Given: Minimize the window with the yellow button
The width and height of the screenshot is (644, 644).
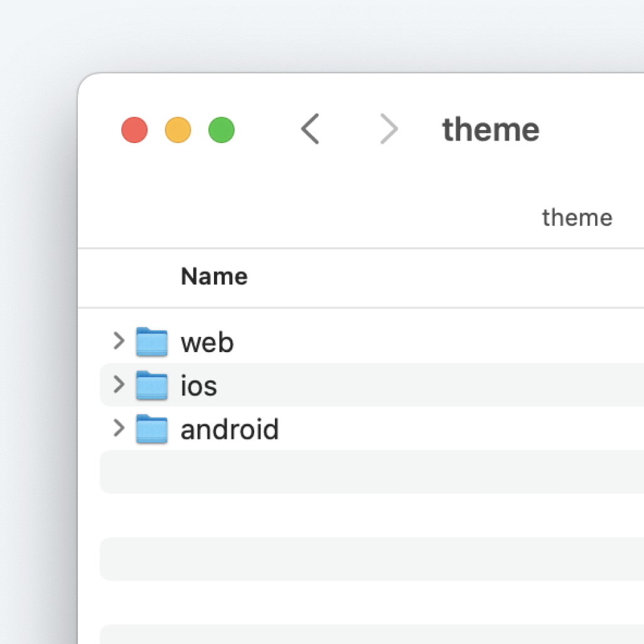Looking at the screenshot, I should click(178, 131).
